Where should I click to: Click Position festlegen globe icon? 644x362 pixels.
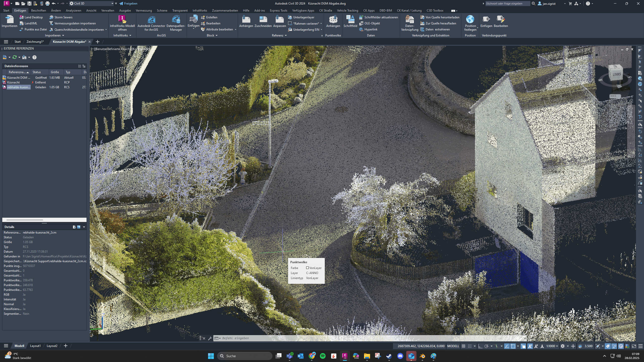click(x=470, y=19)
